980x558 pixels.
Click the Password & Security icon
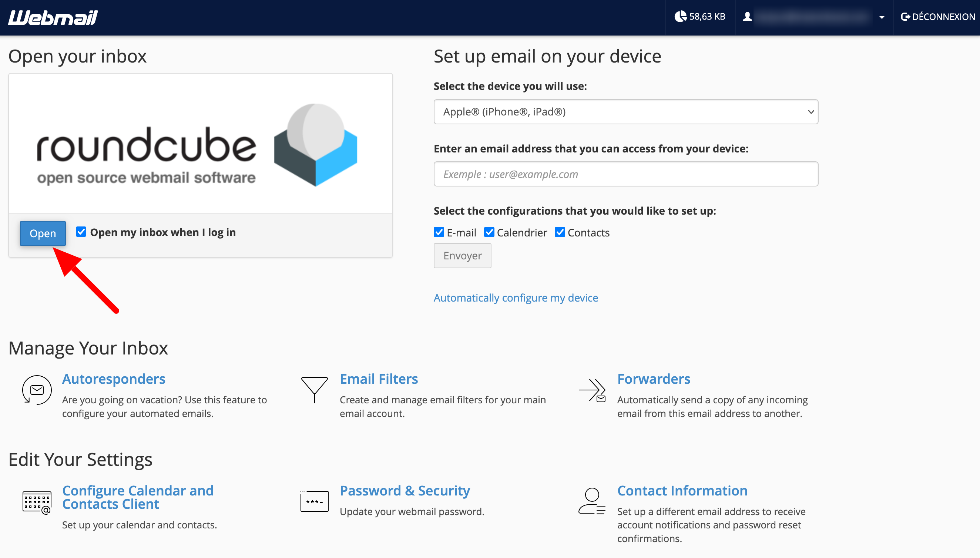tap(314, 501)
